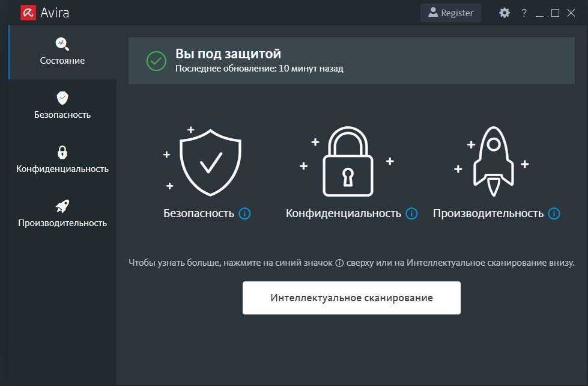Click the green protected status checkmark
Image resolution: width=588 pixels, height=386 pixels.
click(x=156, y=61)
